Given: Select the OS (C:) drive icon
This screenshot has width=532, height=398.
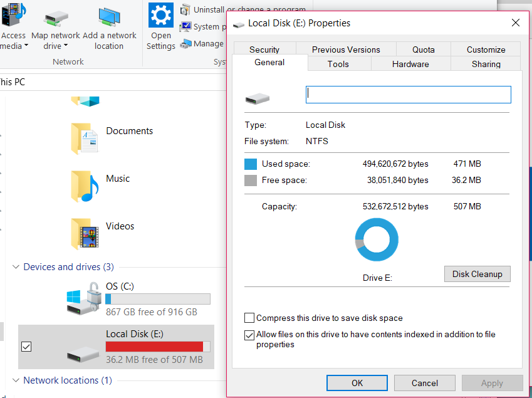Looking at the screenshot, I should [x=84, y=300].
